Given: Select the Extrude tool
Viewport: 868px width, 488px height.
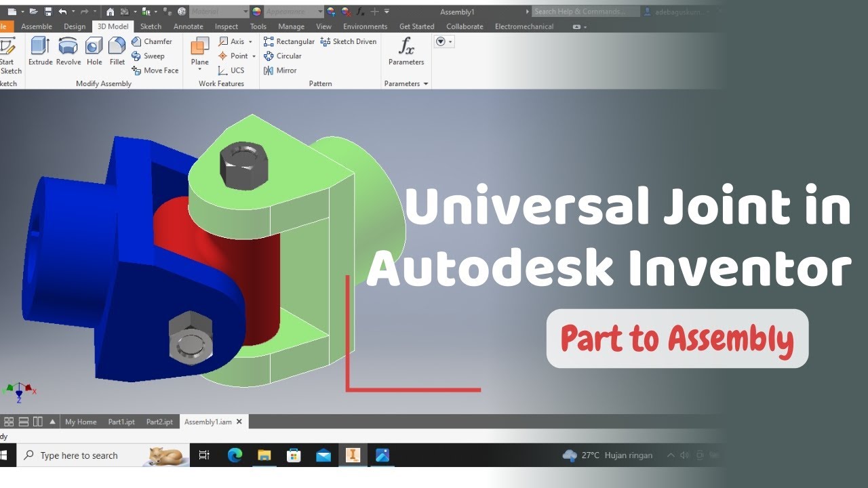Looking at the screenshot, I should (40, 52).
